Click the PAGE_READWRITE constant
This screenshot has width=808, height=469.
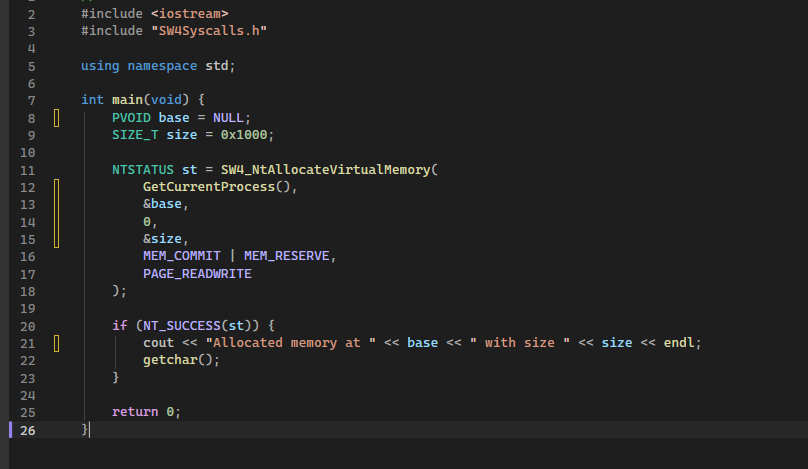(x=197, y=274)
